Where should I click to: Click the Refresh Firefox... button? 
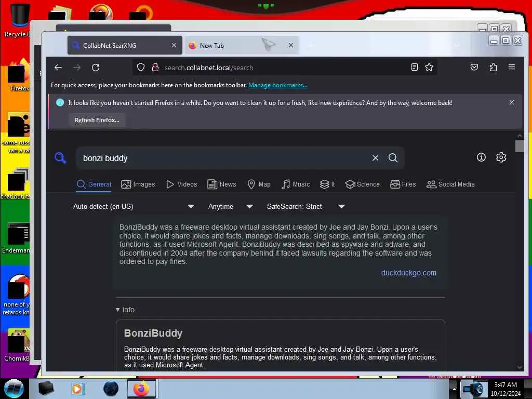97,120
